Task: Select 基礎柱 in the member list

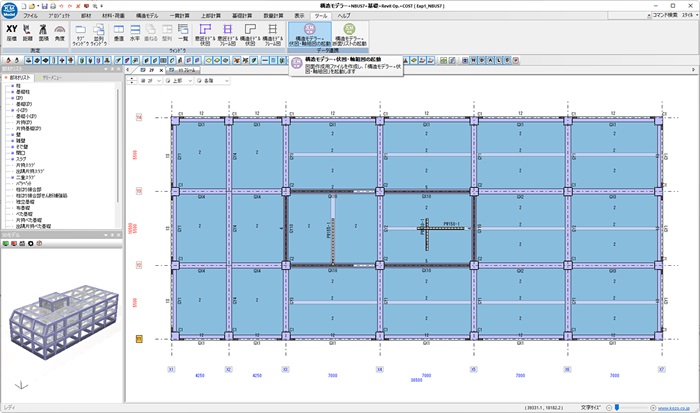Action: [x=23, y=91]
